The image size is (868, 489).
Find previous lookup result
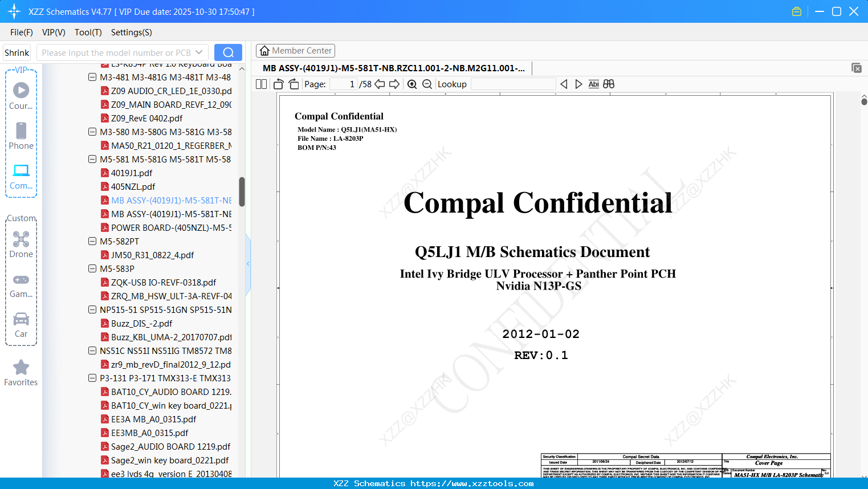coord(564,84)
